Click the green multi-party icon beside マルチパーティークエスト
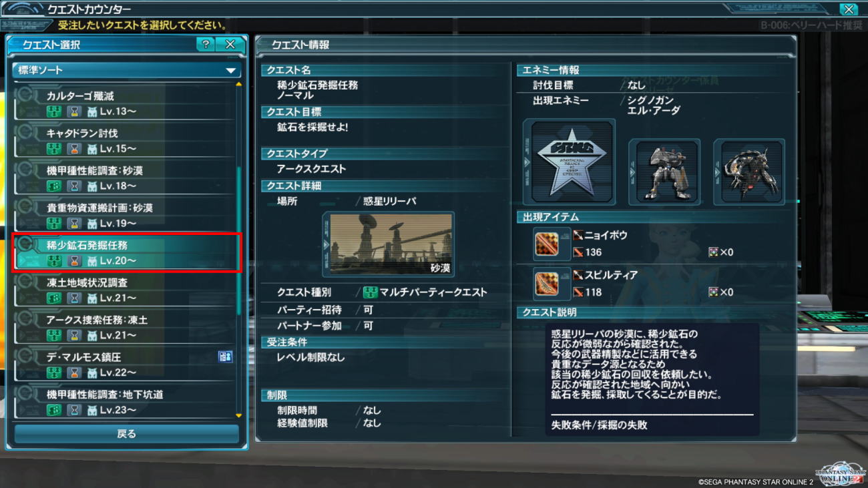 (370, 292)
